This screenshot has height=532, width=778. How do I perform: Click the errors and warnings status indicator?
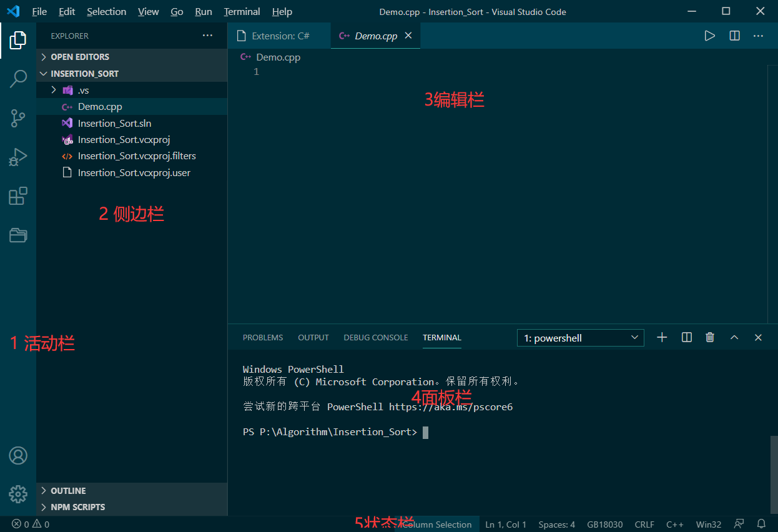[x=31, y=525]
